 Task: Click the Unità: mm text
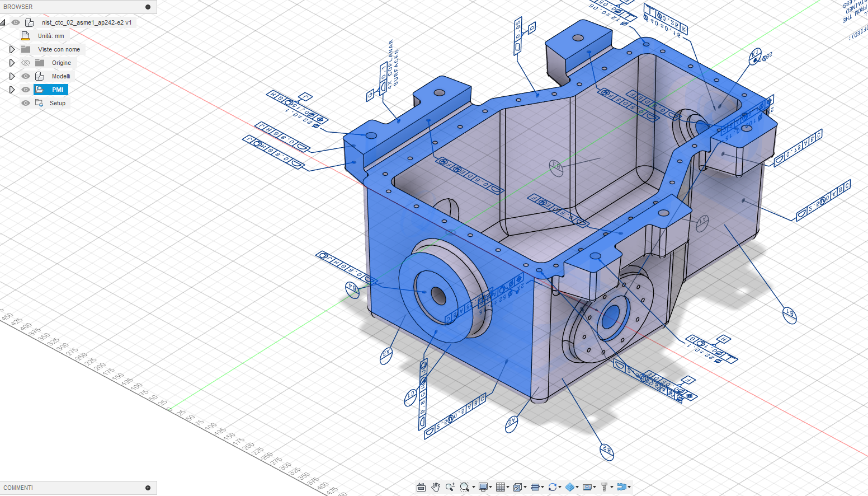[51, 36]
